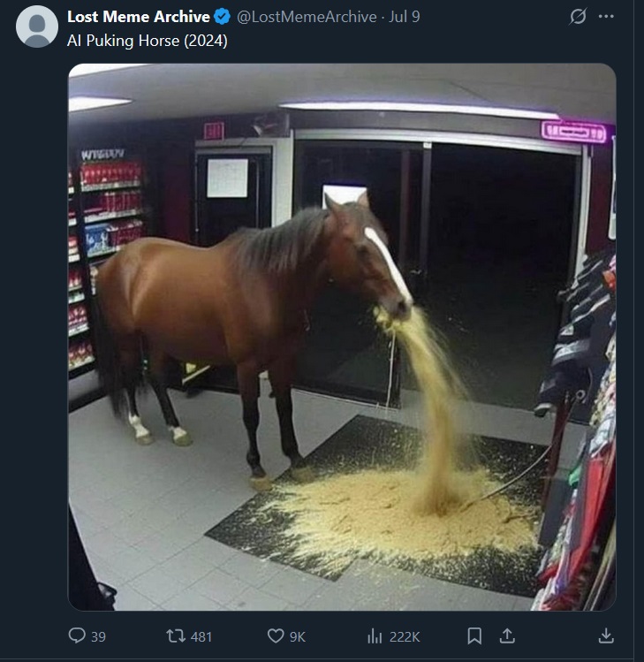Click the 39 replies count
The image size is (644, 662).
98,636
